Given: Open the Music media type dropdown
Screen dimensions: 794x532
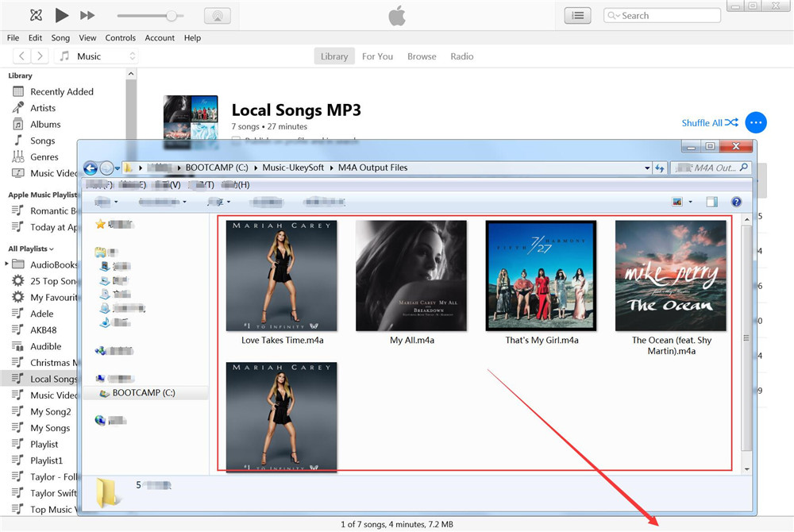Looking at the screenshot, I should (96, 56).
